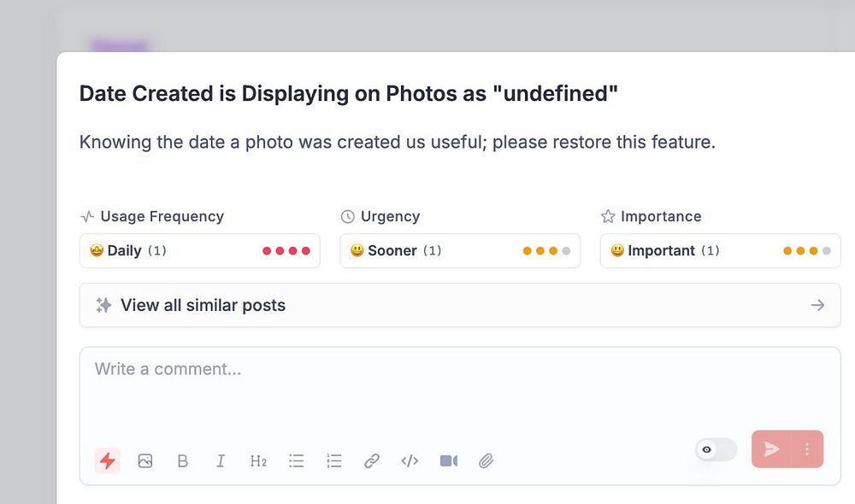The width and height of the screenshot is (855, 504).
Task: Send the comment
Action: [x=771, y=449]
